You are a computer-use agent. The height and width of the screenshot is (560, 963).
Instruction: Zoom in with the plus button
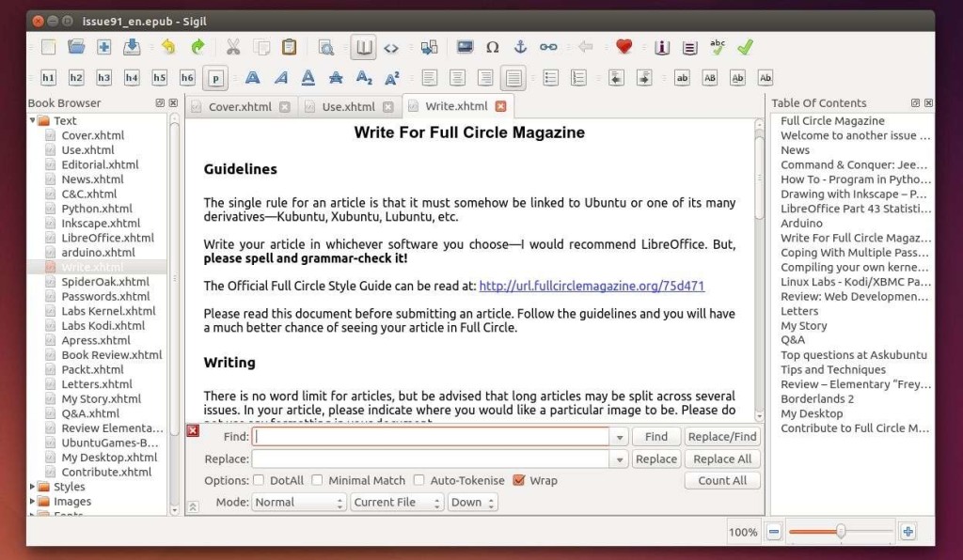[908, 532]
